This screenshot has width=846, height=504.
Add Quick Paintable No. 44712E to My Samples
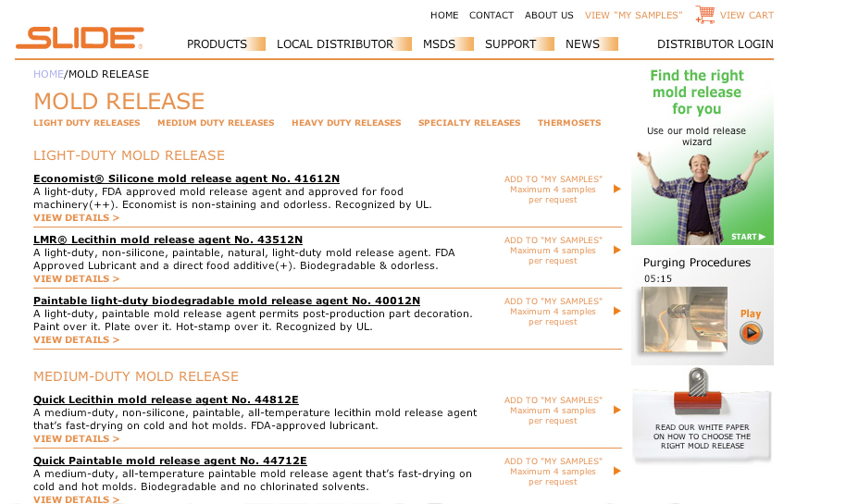tap(553, 461)
